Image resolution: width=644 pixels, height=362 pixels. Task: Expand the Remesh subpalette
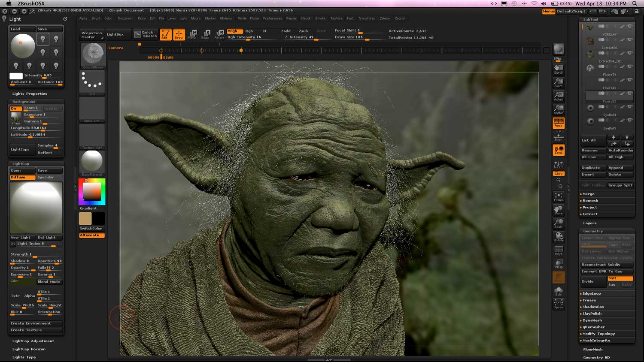(590, 201)
